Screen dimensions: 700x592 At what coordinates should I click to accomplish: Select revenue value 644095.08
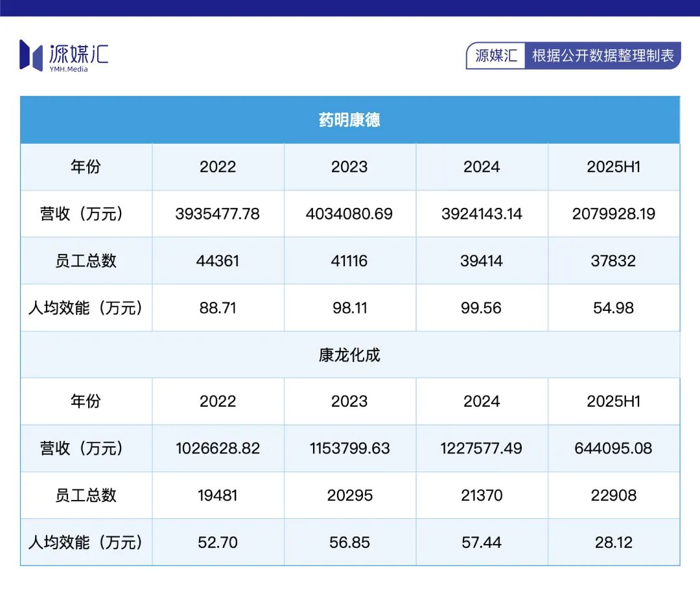613,448
